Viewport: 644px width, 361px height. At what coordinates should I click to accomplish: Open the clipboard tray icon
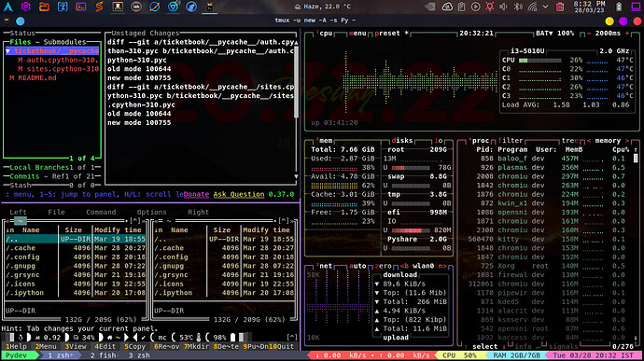coord(462,7)
